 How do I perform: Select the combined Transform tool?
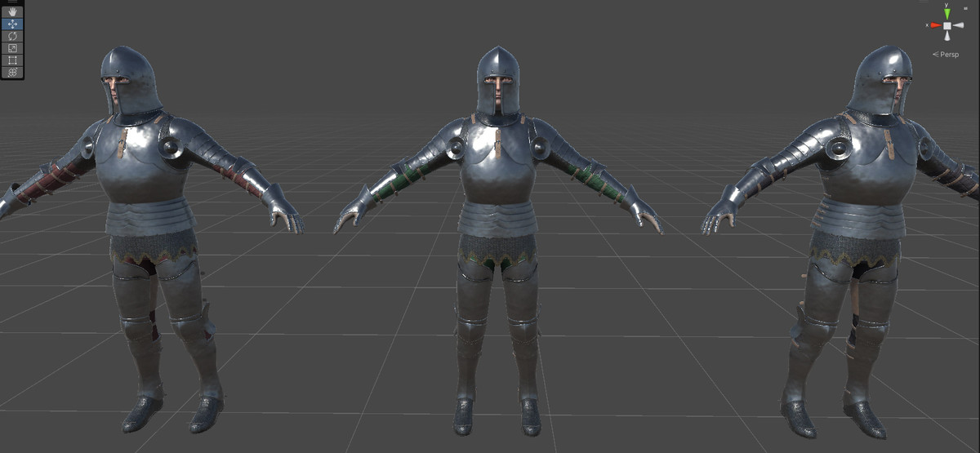pos(12,72)
